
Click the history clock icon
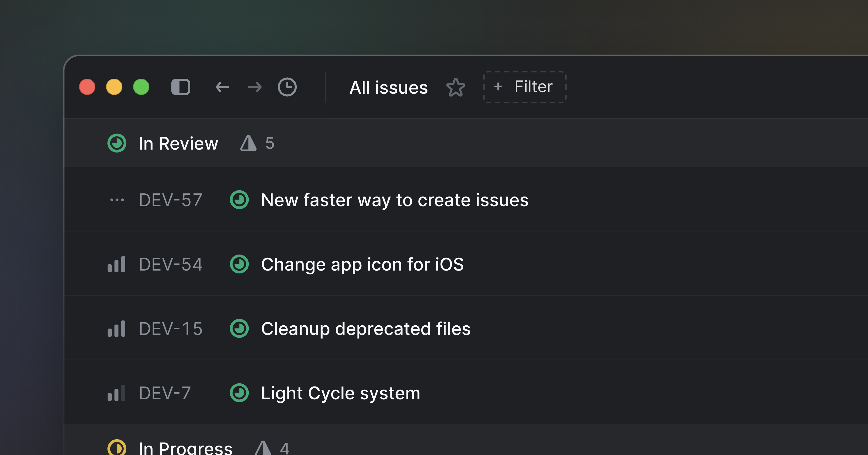287,87
